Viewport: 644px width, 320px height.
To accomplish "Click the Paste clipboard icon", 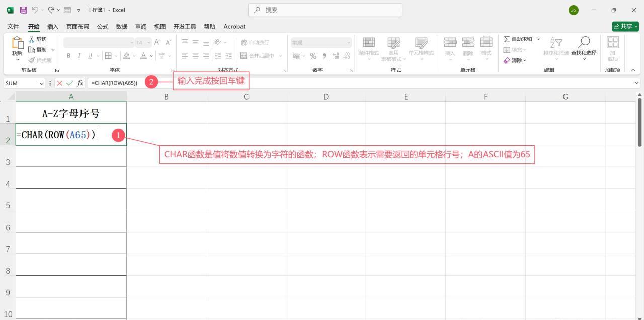I will point(18,44).
